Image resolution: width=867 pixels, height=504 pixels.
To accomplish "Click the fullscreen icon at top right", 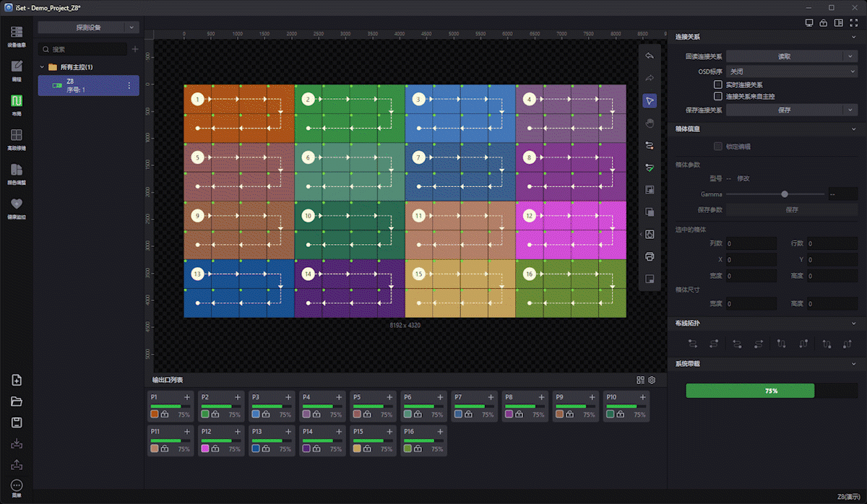I will tap(853, 23).
